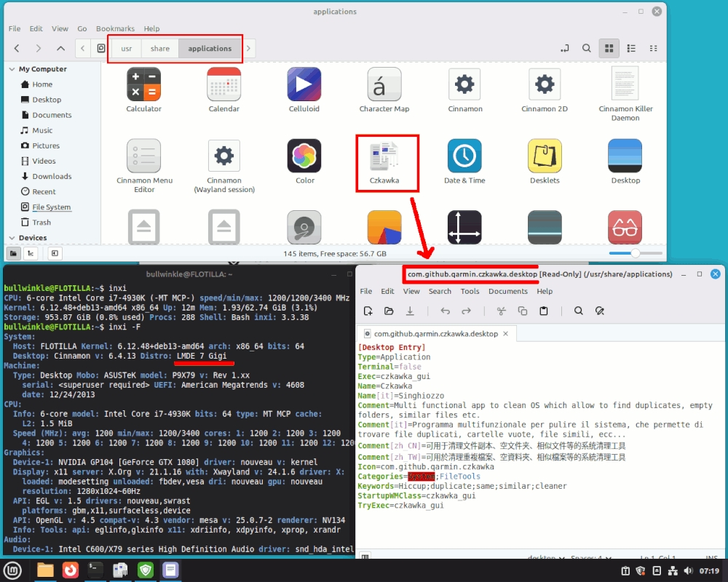Viewport: 728px width, 582px height.
Task: Switch to list view
Action: (631, 48)
